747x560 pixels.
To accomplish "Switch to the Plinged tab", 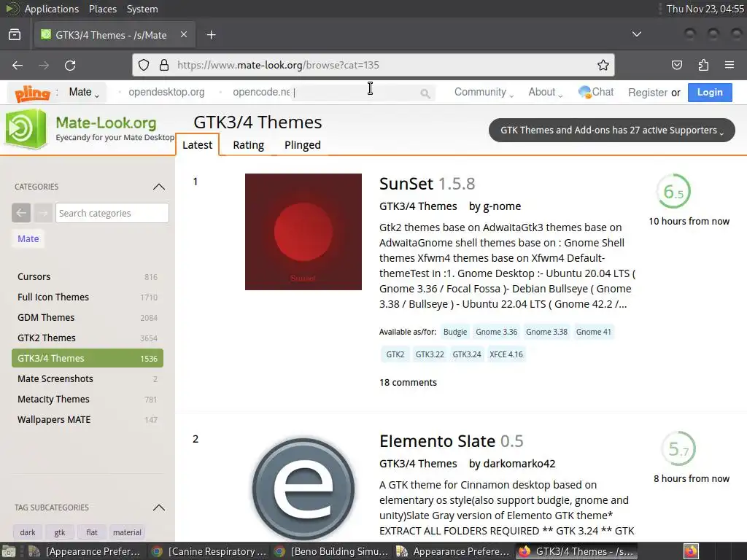I will 303,145.
